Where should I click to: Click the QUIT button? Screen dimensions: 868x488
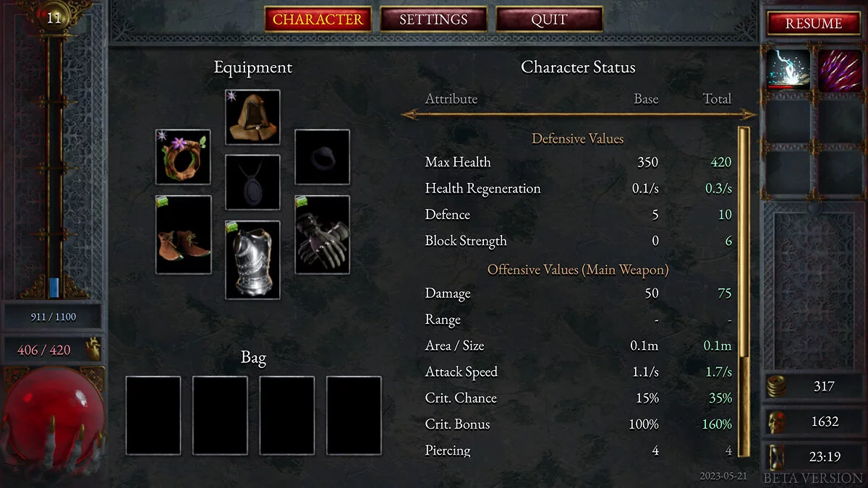point(549,20)
